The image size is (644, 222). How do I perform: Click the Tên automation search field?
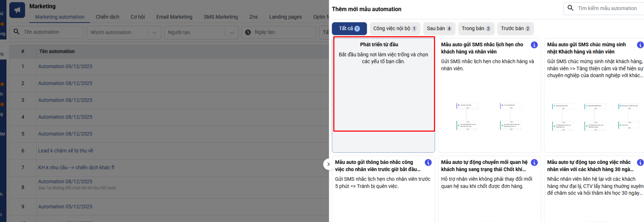point(50,32)
